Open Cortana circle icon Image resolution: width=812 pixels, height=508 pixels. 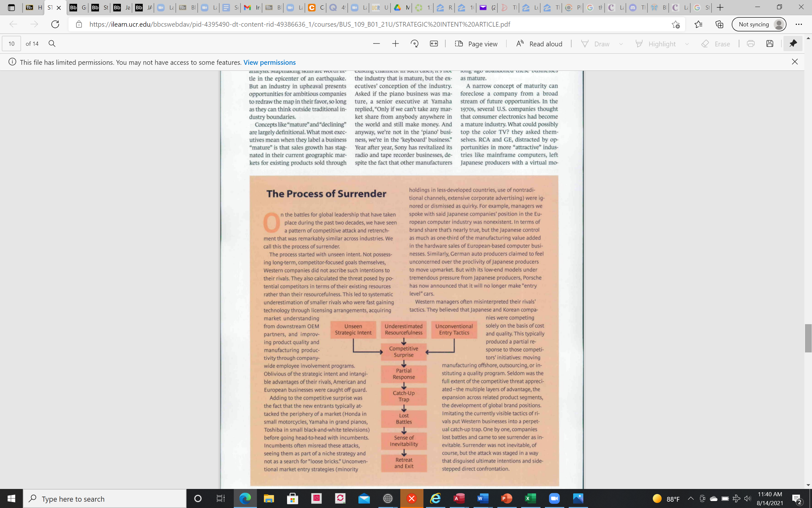click(198, 498)
